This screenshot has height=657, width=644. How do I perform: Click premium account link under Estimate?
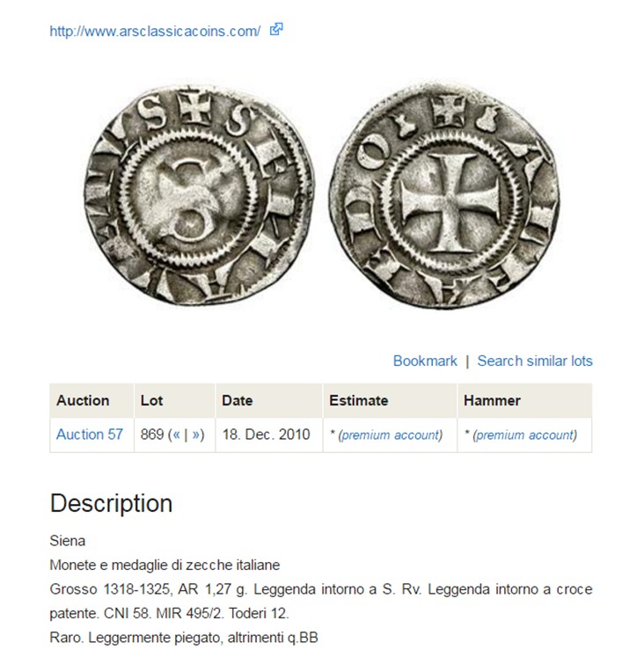coord(391,435)
